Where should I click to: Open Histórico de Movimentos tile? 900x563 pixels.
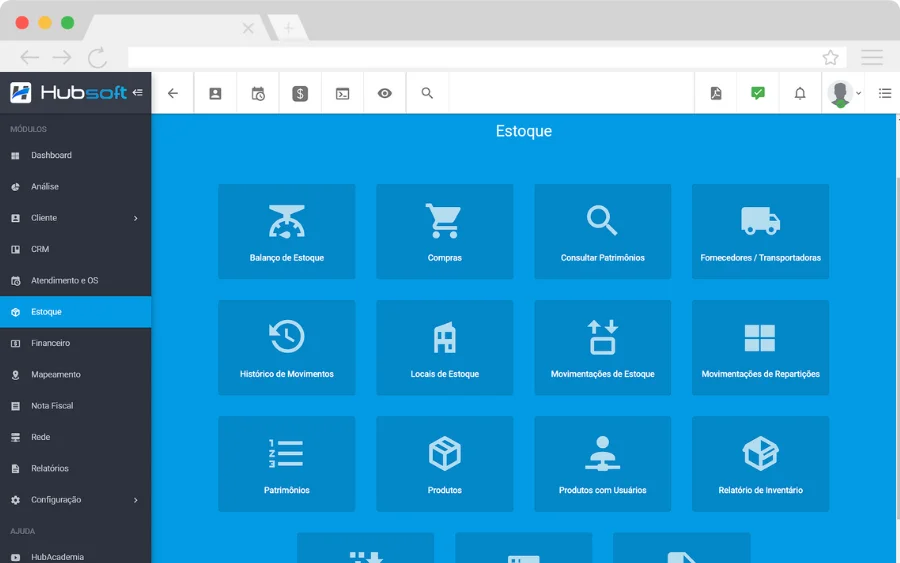(286, 348)
